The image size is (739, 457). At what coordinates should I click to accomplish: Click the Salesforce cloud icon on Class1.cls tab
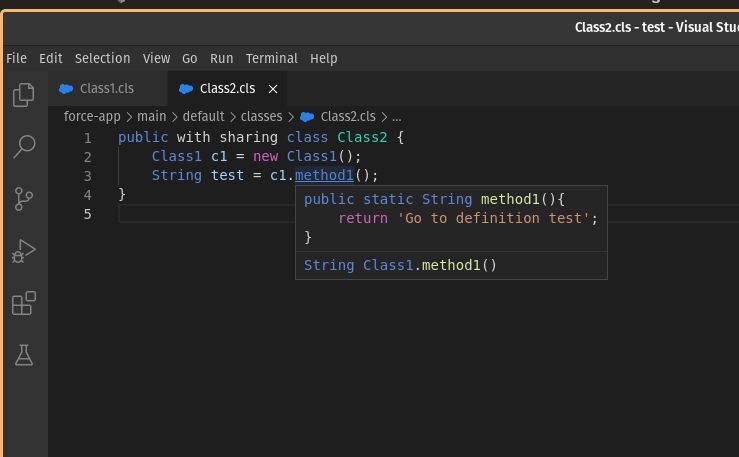tap(66, 89)
